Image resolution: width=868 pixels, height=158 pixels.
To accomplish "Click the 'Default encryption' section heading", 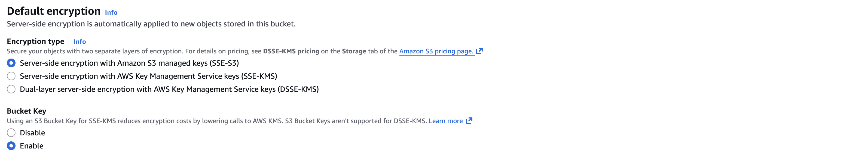I will click(x=54, y=11).
